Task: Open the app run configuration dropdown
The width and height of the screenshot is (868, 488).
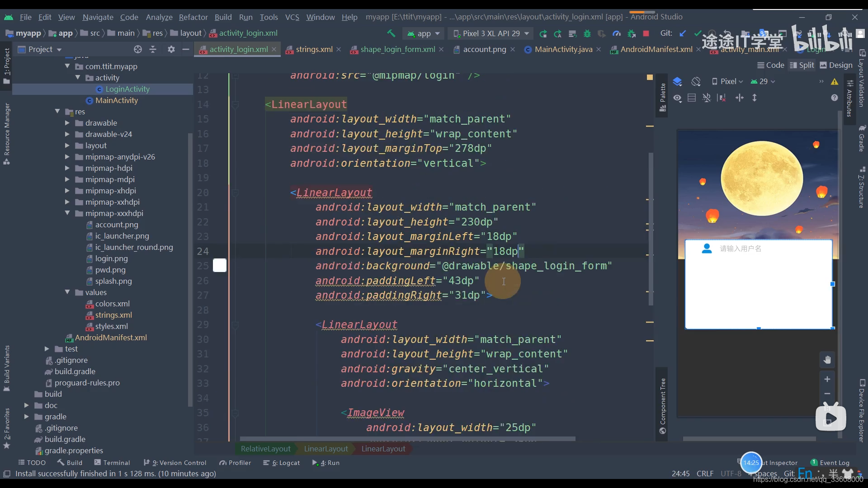Action: pos(424,33)
